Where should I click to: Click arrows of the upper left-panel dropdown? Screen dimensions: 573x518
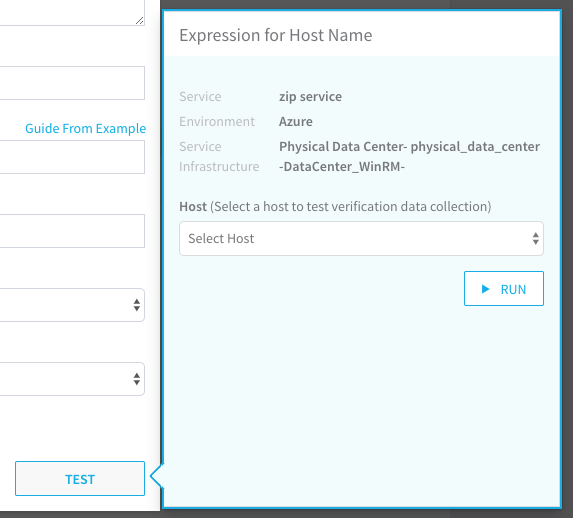[137, 305]
